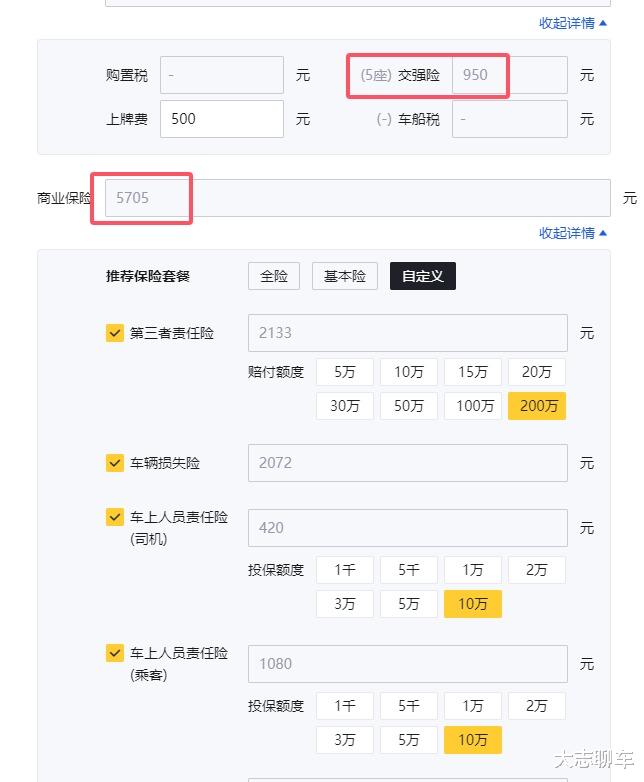The image size is (644, 782).
Task: Click the 购置税 amount field
Action: pos(222,75)
